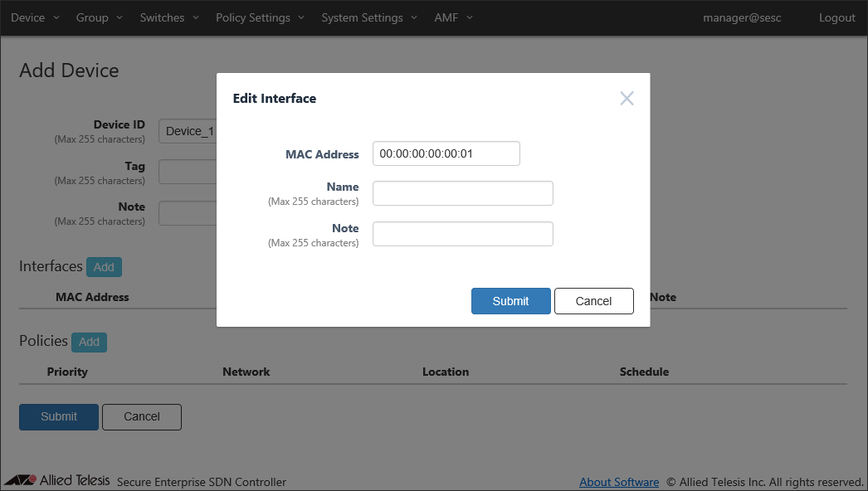Open the Switches dropdown menu
This screenshot has width=868, height=491.
pyautogui.click(x=169, y=17)
